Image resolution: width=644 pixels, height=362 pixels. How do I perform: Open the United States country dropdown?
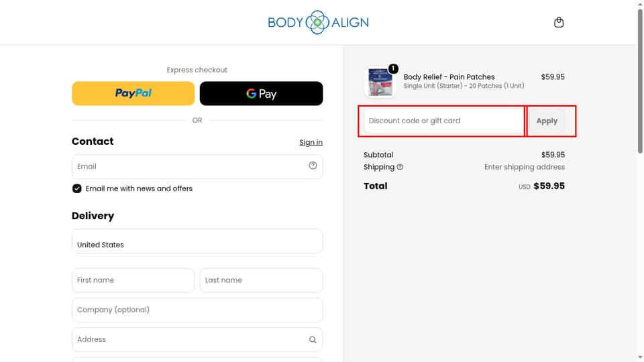pos(197,241)
